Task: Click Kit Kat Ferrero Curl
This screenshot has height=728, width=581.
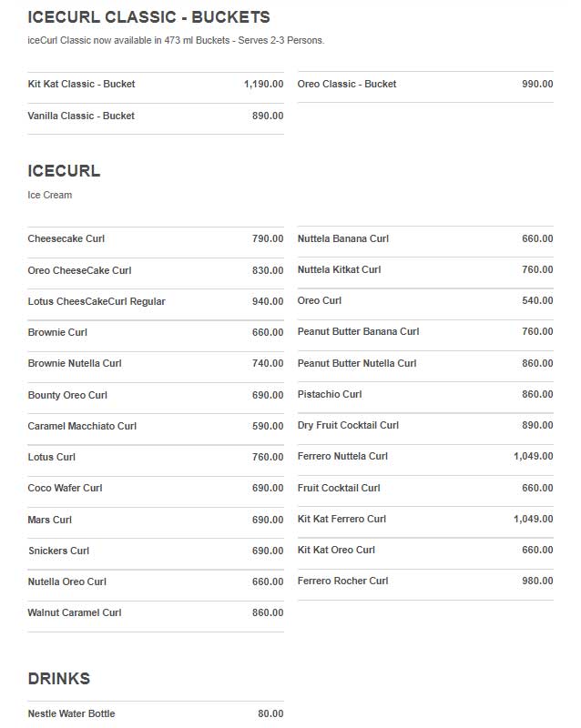Action: click(x=425, y=519)
